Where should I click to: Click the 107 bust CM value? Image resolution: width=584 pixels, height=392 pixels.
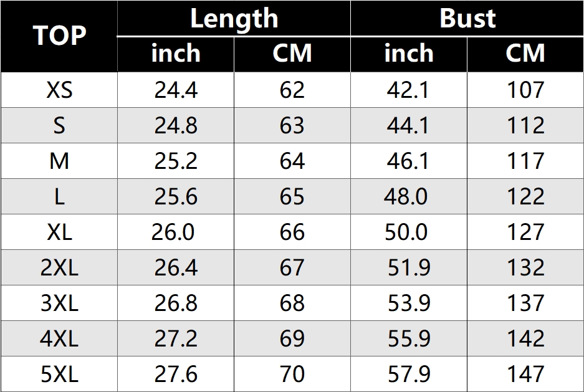tap(525, 90)
